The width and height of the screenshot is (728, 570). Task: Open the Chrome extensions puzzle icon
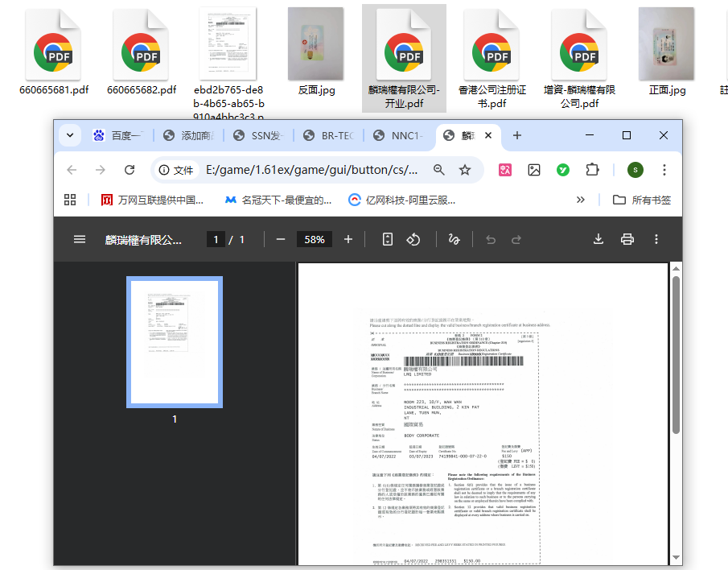click(593, 170)
